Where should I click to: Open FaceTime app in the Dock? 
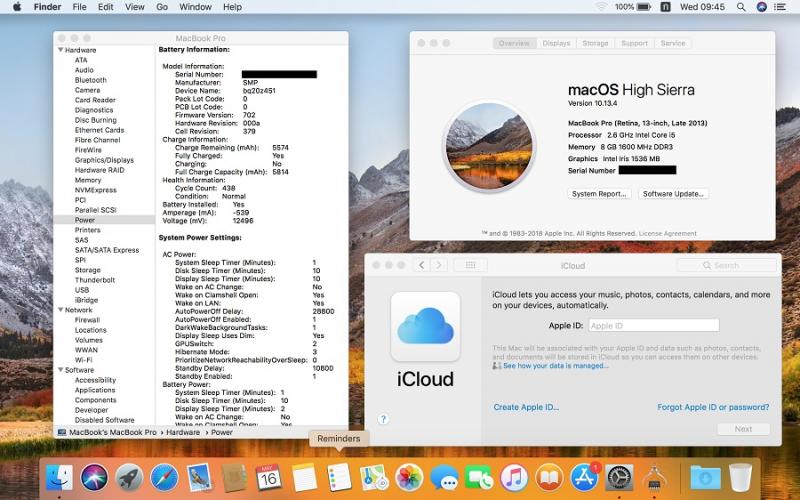click(x=479, y=478)
